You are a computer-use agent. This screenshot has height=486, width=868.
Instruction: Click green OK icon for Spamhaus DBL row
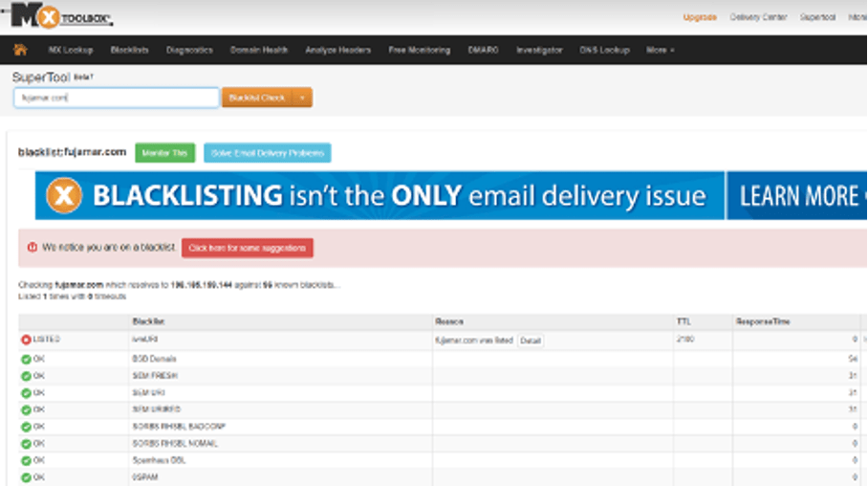[26, 461]
